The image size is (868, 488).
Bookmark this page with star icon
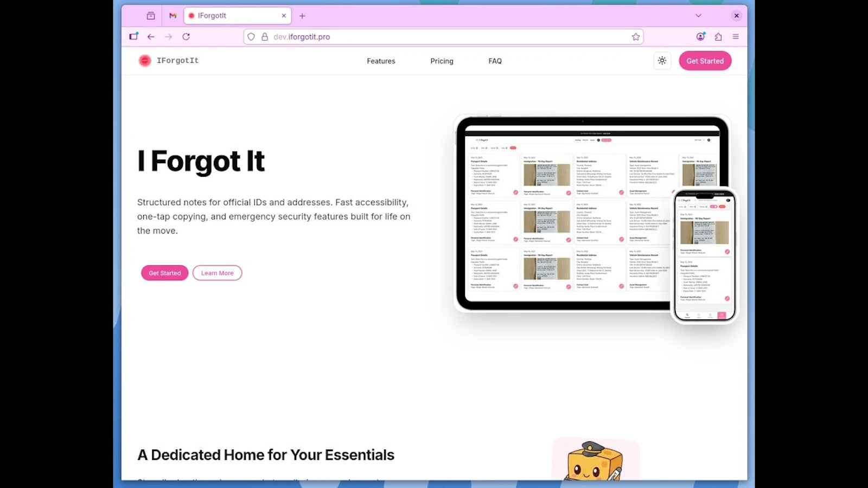[636, 37]
